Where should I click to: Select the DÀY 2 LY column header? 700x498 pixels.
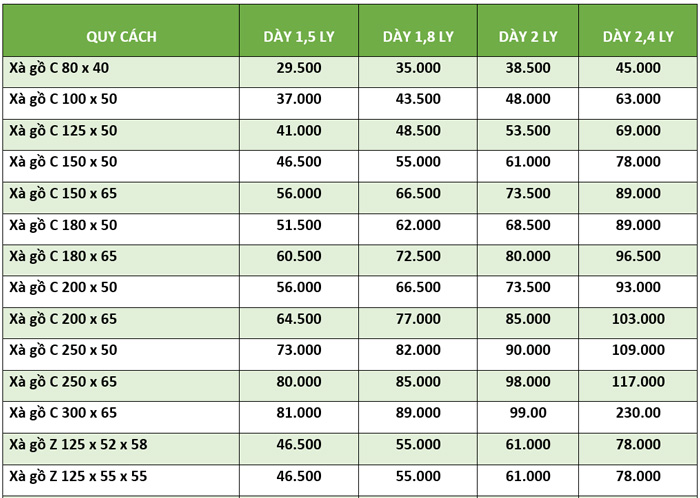[x=528, y=37]
